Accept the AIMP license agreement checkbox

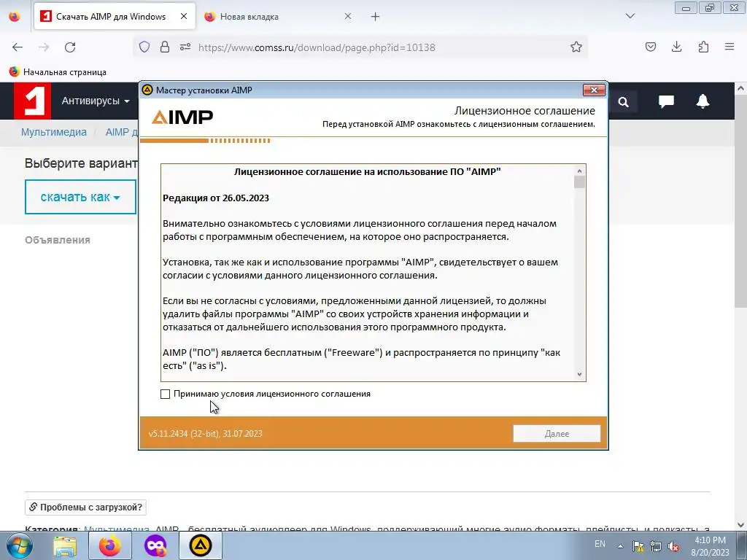[166, 394]
